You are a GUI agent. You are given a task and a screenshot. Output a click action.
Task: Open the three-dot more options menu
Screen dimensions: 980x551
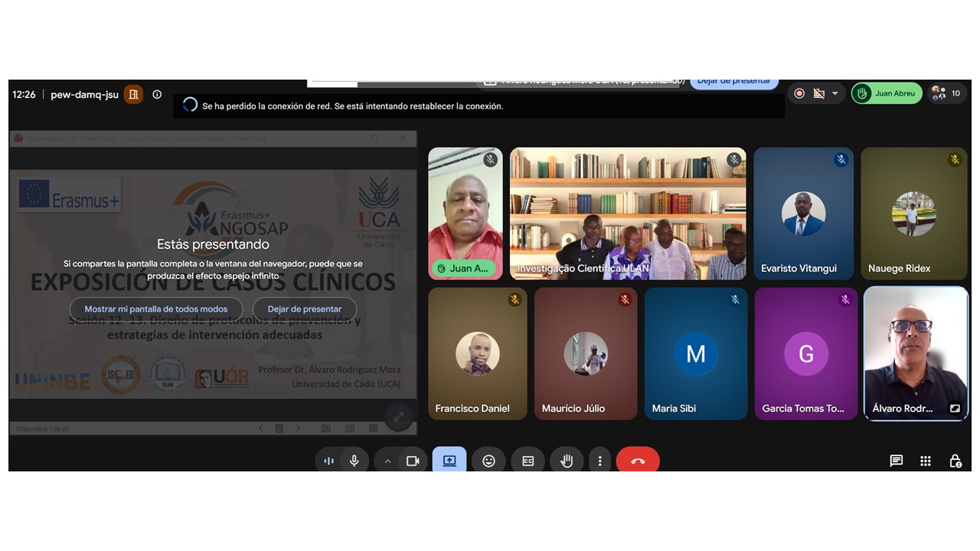pos(599,461)
